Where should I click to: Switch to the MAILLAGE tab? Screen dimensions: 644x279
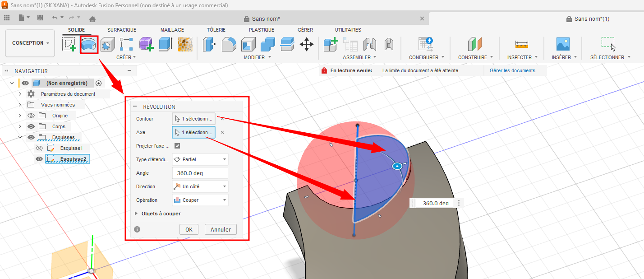(172, 30)
